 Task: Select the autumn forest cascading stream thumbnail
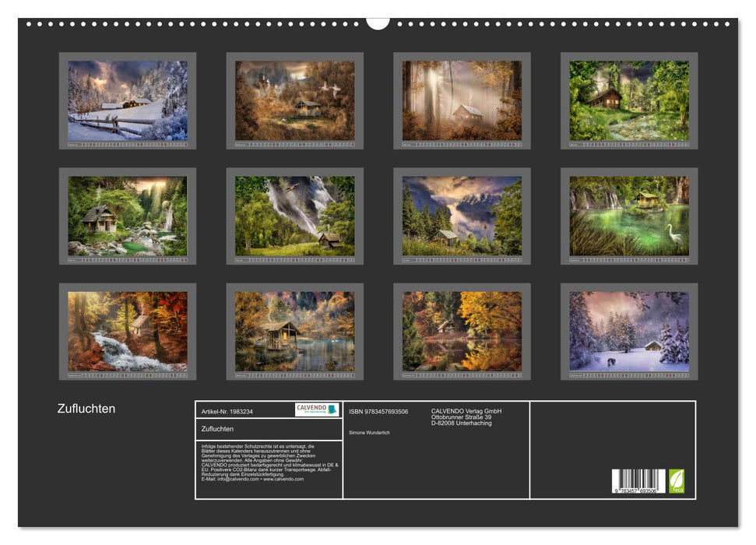[x=128, y=331]
